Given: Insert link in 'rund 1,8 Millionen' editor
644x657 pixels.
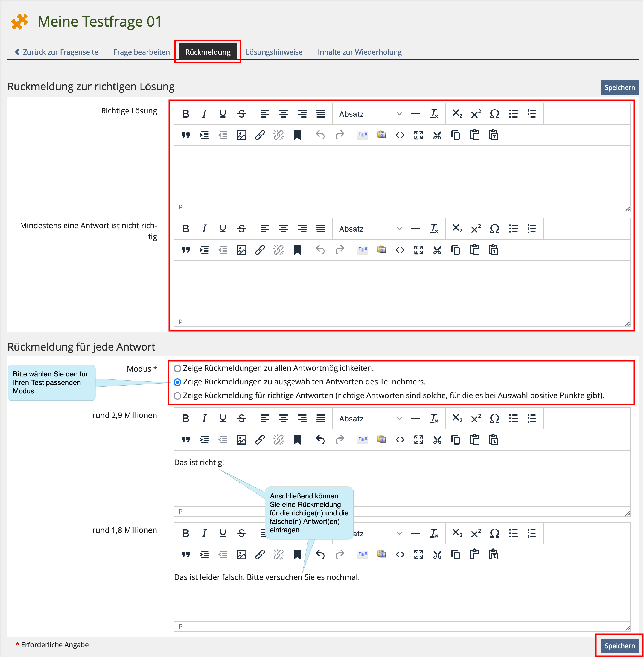Looking at the screenshot, I should 260,555.
